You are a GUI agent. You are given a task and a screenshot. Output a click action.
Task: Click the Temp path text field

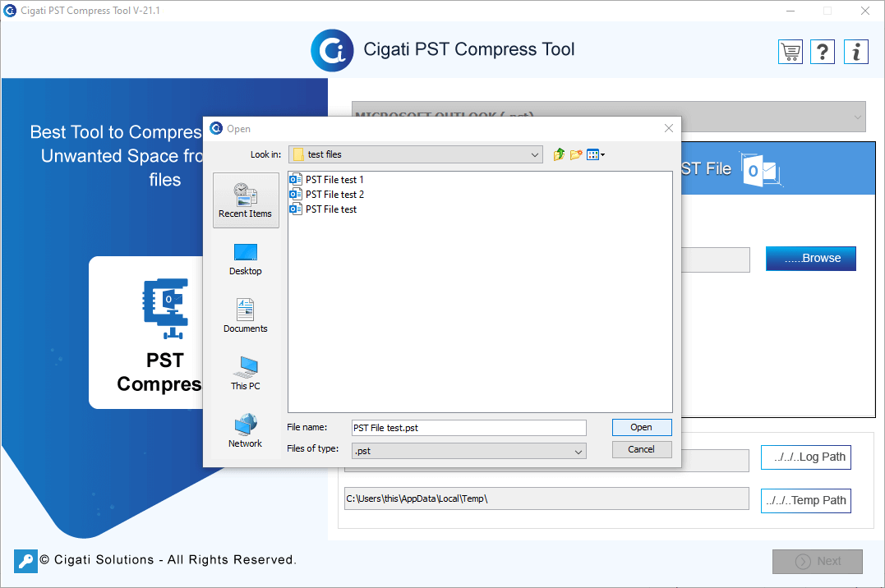[546, 498]
